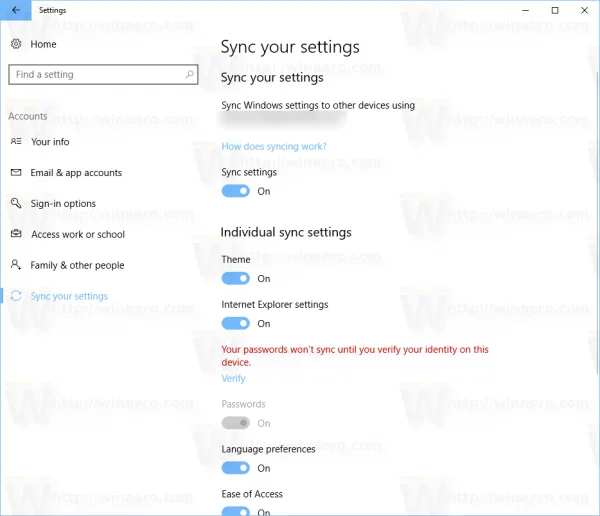This screenshot has height=516, width=600.
Task: Click the Home gear icon
Action: coord(16,44)
